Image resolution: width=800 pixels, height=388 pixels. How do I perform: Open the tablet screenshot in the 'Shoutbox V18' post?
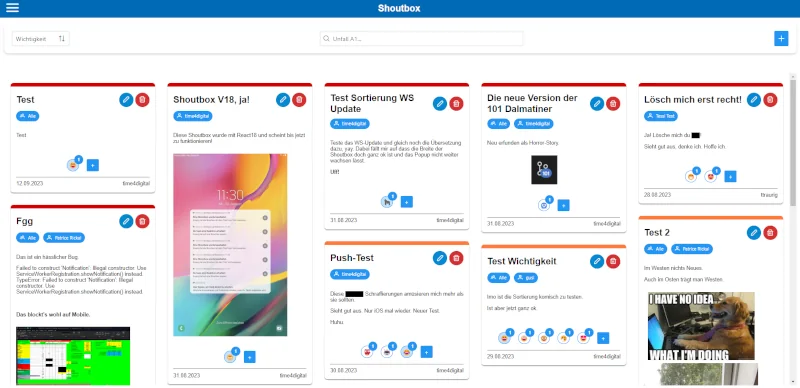(x=230, y=245)
